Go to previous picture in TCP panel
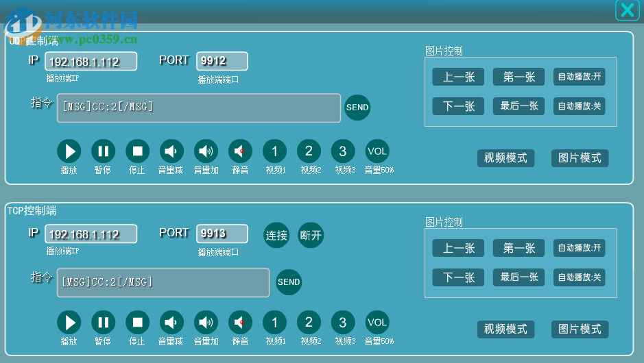Screen dimensions: 644x363 (458, 248)
